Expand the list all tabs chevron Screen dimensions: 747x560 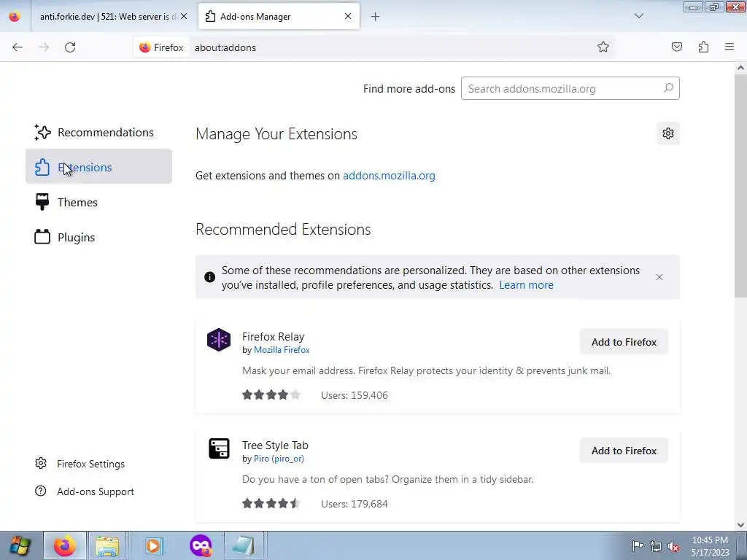[639, 16]
